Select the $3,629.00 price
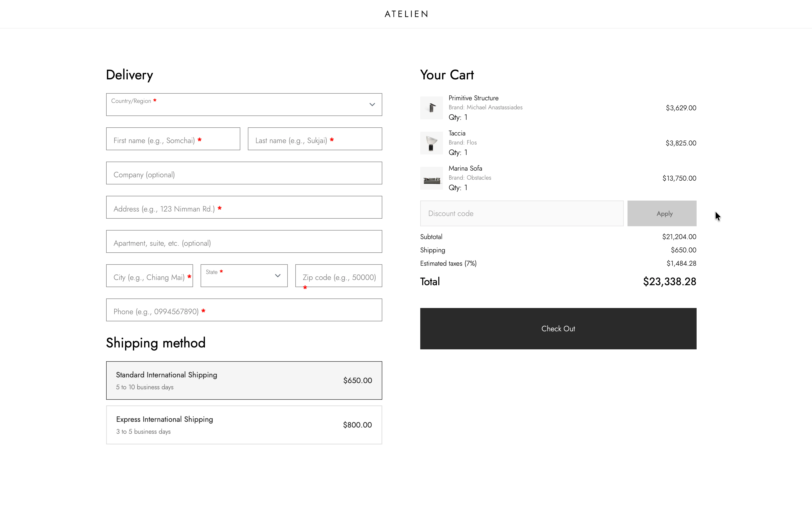This screenshot has height=510, width=812. click(x=681, y=108)
